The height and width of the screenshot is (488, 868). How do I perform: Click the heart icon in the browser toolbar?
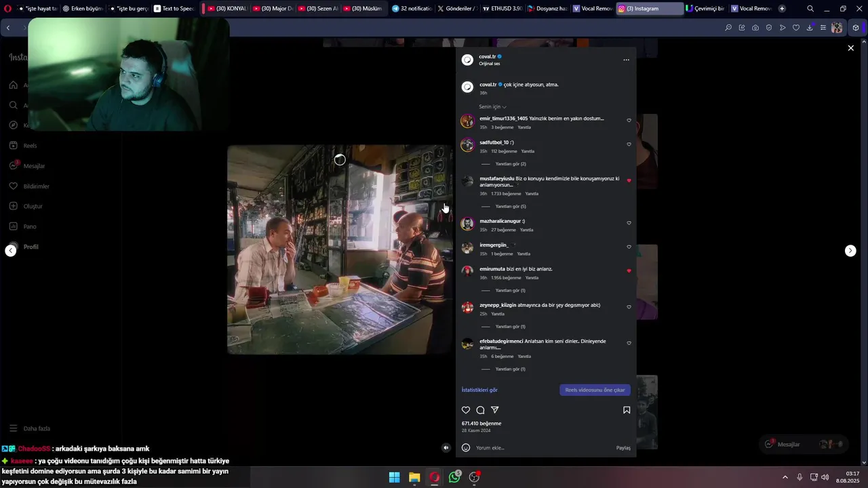pos(796,28)
